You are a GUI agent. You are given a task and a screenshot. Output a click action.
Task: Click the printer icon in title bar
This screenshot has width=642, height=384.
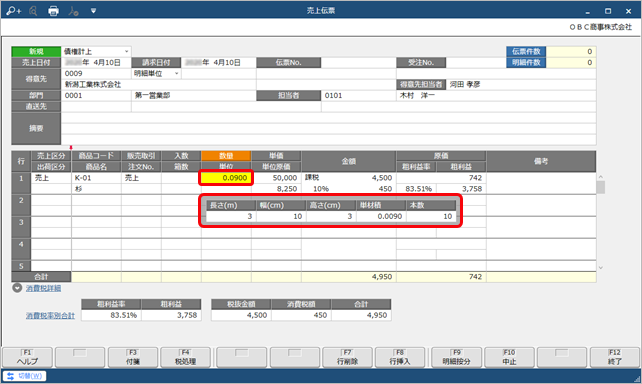[53, 11]
